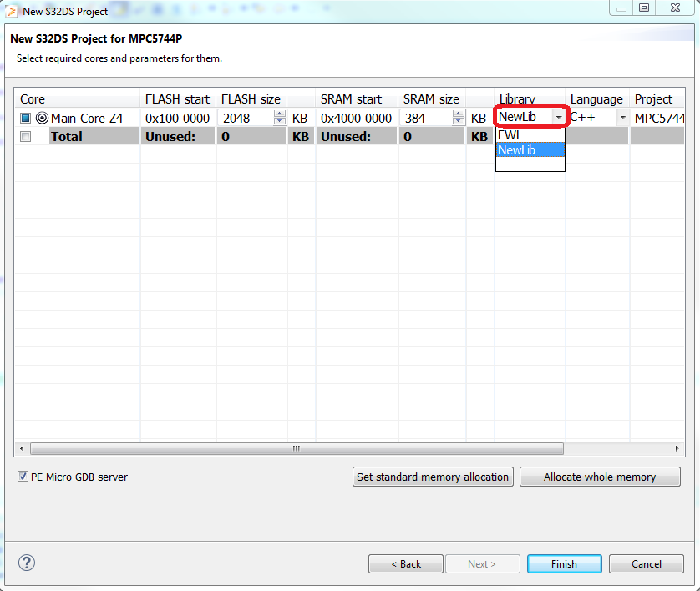Increase FLASH size with the up arrow
Screen dimensions: 700x591
click(280, 114)
